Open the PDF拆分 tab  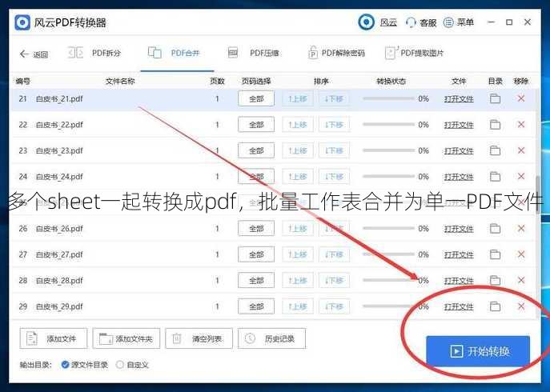point(94,54)
